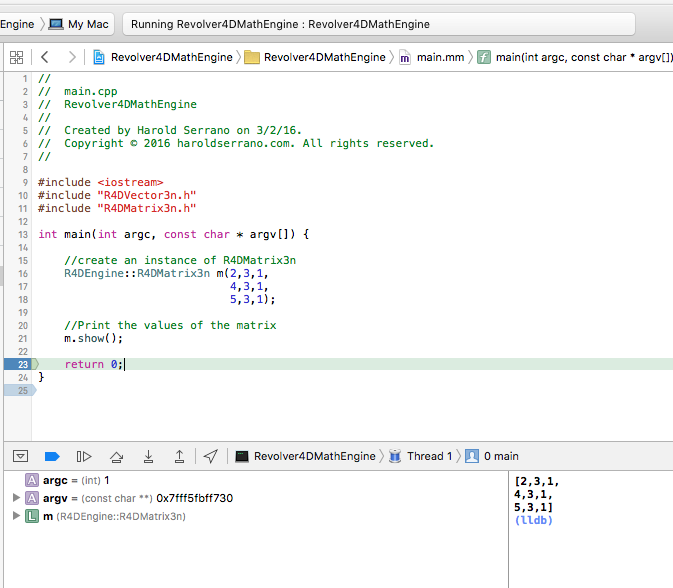Click the stack frame icon before 0 main
The width and height of the screenshot is (673, 588).
472,456
